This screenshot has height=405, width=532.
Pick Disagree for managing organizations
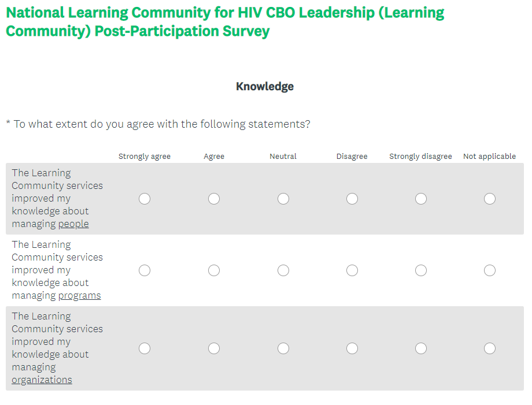pyautogui.click(x=352, y=348)
